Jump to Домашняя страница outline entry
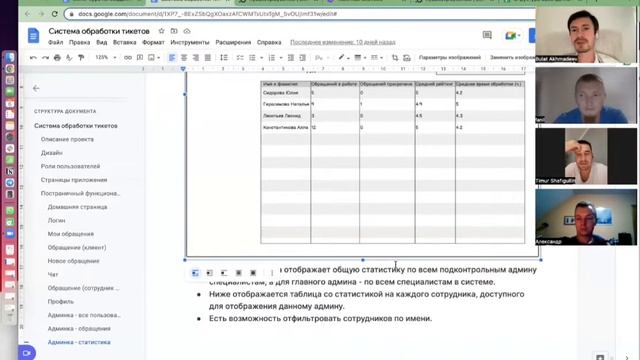 tap(77, 207)
